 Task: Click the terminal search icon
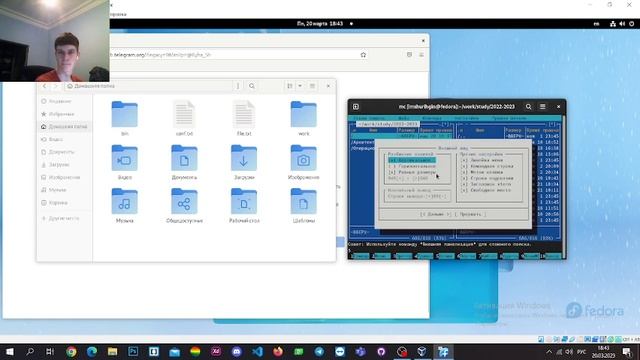(x=529, y=107)
